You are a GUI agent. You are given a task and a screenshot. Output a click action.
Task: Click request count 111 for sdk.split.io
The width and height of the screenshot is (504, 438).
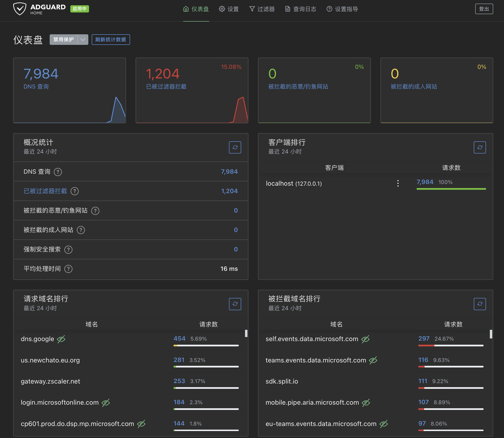coord(423,381)
